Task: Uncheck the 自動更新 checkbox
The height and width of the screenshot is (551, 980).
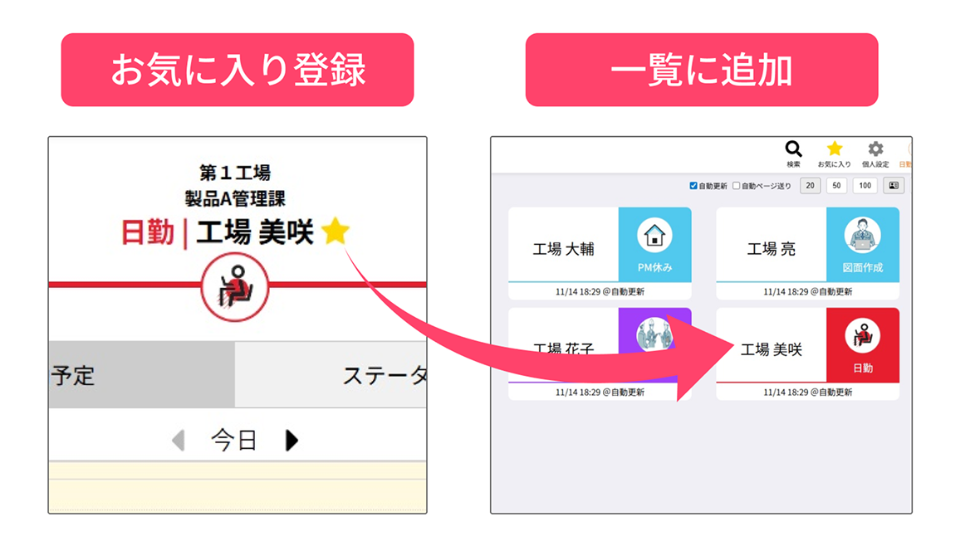Action: (x=693, y=186)
